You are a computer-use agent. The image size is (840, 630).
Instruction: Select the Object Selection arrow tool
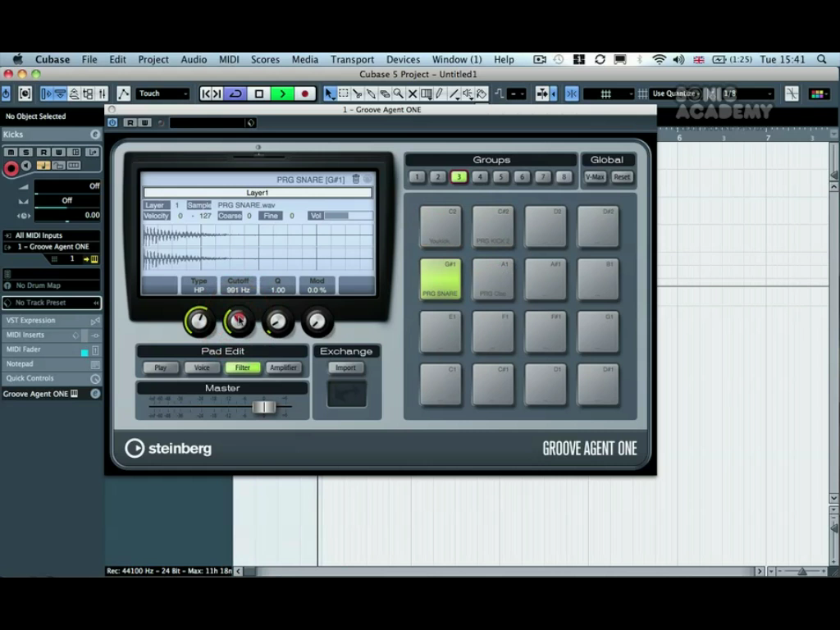tap(330, 94)
